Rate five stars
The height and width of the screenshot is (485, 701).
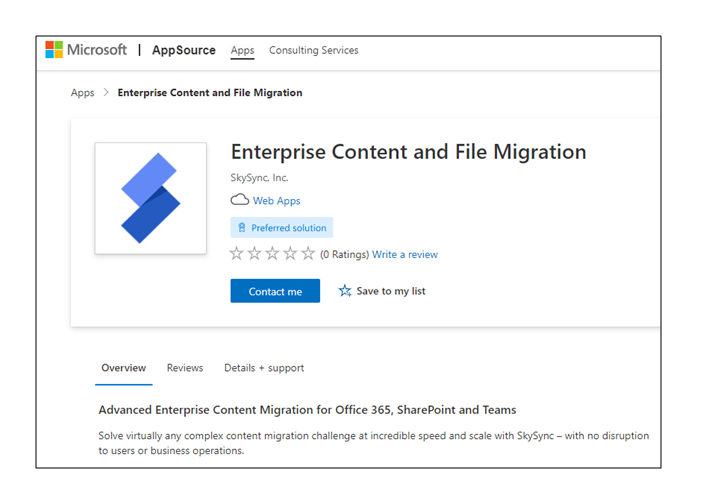pos(308,253)
